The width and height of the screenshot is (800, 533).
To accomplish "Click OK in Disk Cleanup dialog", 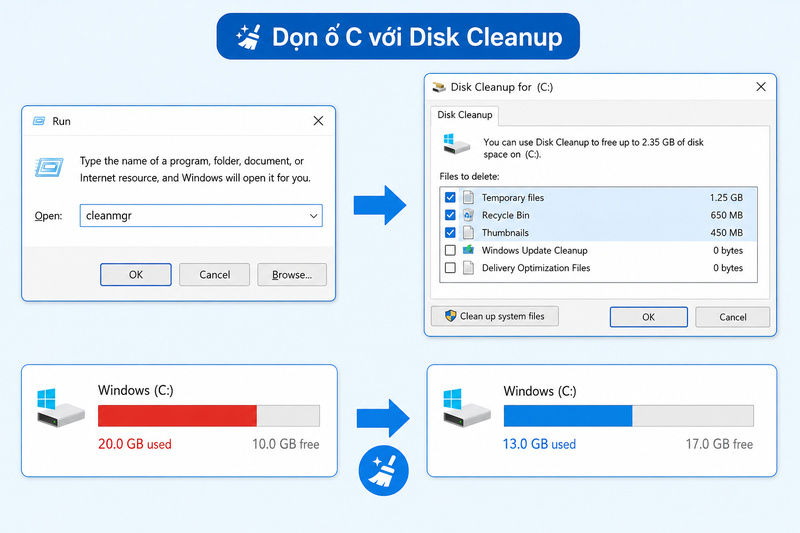I will [648, 317].
